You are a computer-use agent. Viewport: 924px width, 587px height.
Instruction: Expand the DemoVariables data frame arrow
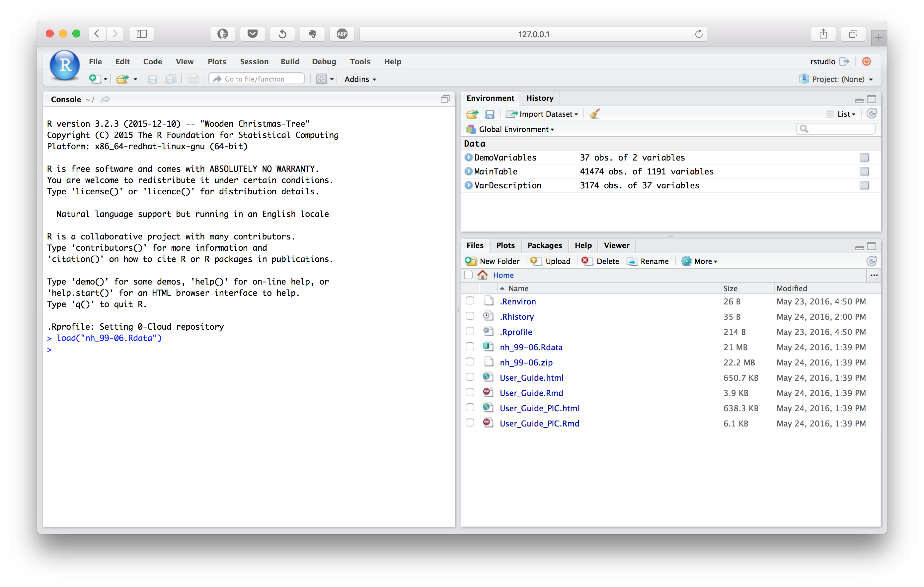click(468, 157)
